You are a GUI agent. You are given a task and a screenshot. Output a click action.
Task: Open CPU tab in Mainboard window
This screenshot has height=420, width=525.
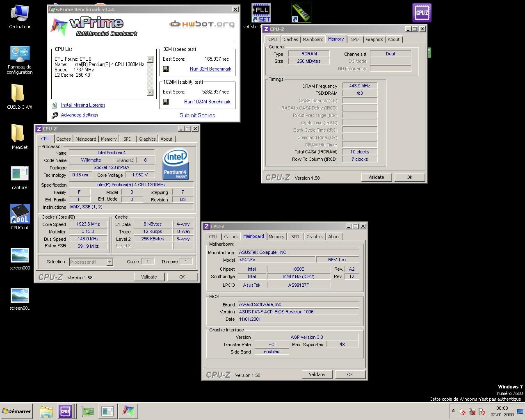point(213,237)
